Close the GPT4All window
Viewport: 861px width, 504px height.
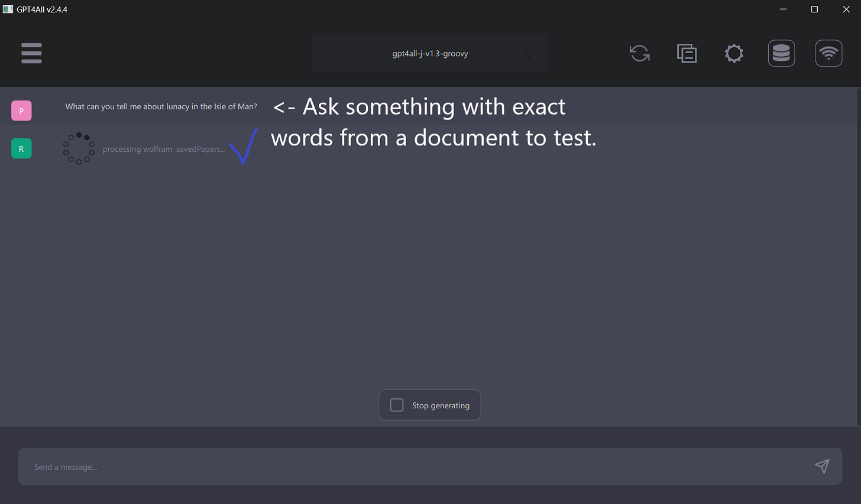coord(846,9)
